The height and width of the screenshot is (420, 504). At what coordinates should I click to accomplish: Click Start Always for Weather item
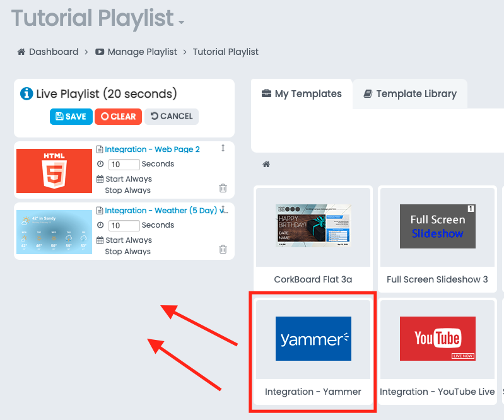[x=129, y=240]
